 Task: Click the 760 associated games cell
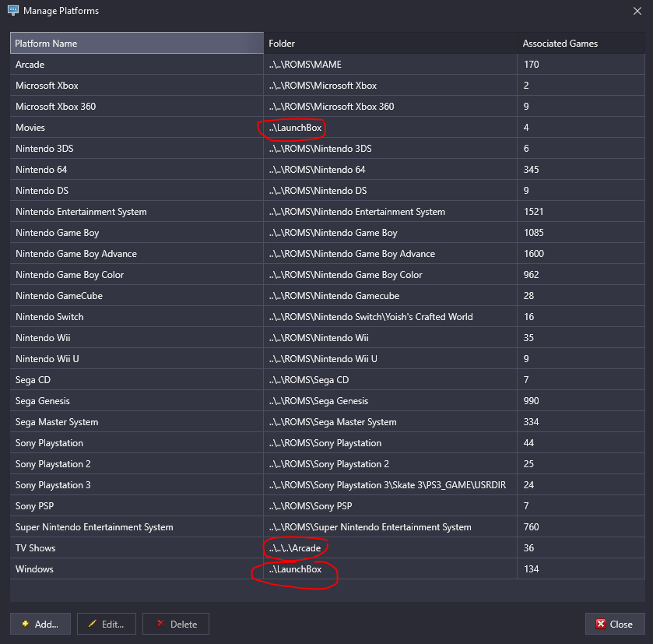[581, 527]
